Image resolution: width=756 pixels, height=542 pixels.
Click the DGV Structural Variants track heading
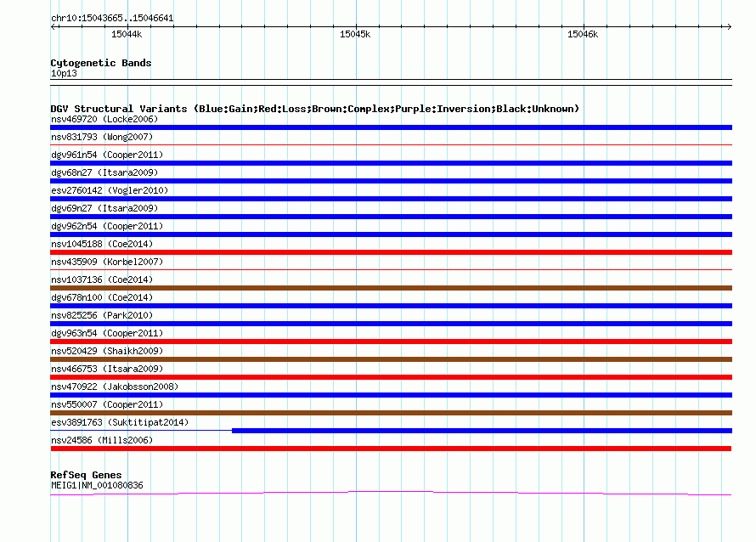click(315, 109)
